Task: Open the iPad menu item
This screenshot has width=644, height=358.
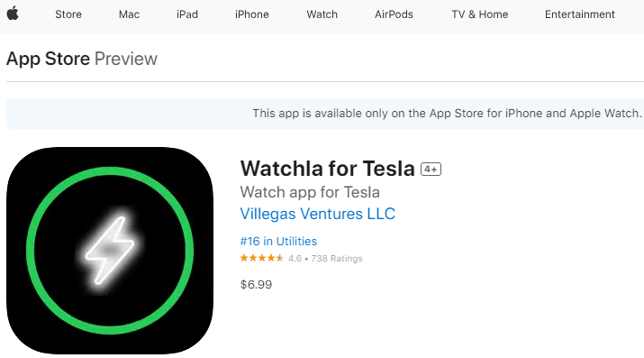Action: coord(186,14)
